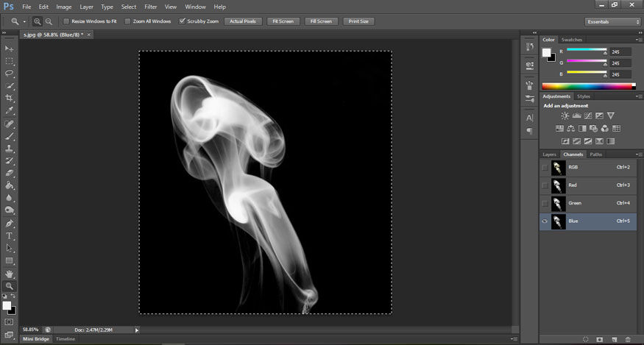This screenshot has width=644, height=345.
Task: Swap foreground and background colors
Action: click(x=13, y=296)
